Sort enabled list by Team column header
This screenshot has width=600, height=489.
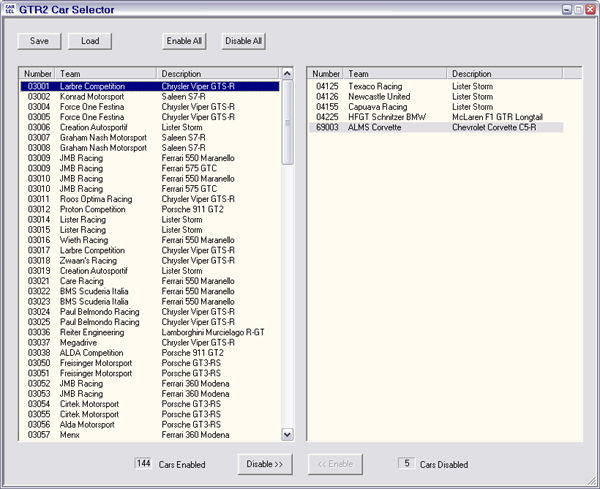coord(106,74)
